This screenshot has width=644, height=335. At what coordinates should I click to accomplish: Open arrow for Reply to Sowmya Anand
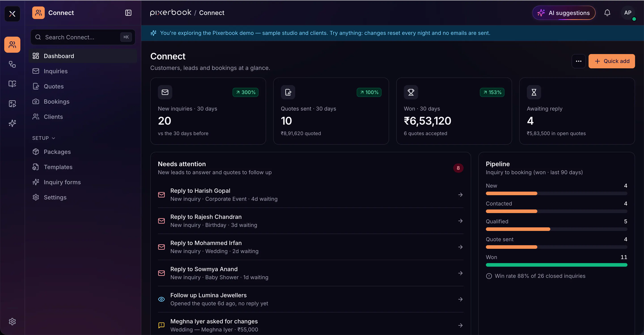(460, 273)
